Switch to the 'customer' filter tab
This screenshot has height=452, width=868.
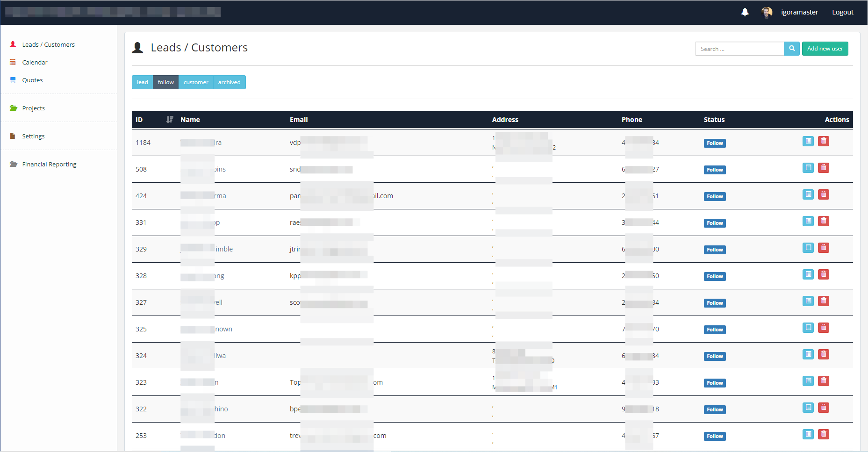196,82
